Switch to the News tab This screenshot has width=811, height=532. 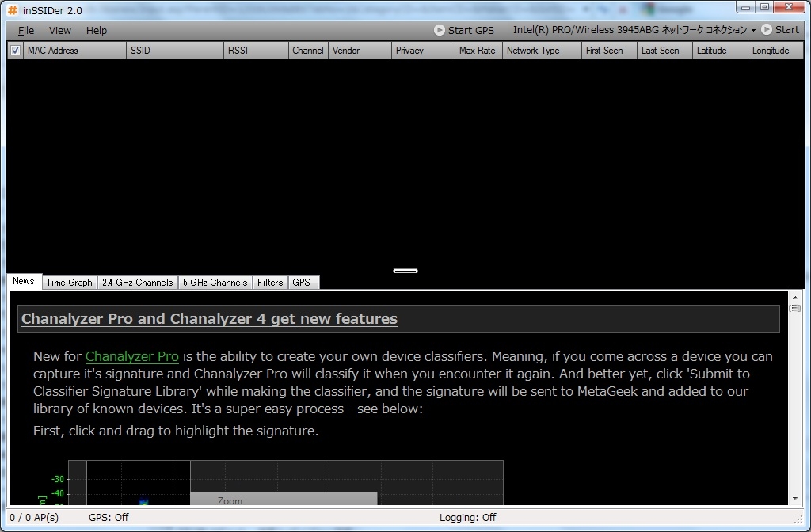tap(24, 281)
